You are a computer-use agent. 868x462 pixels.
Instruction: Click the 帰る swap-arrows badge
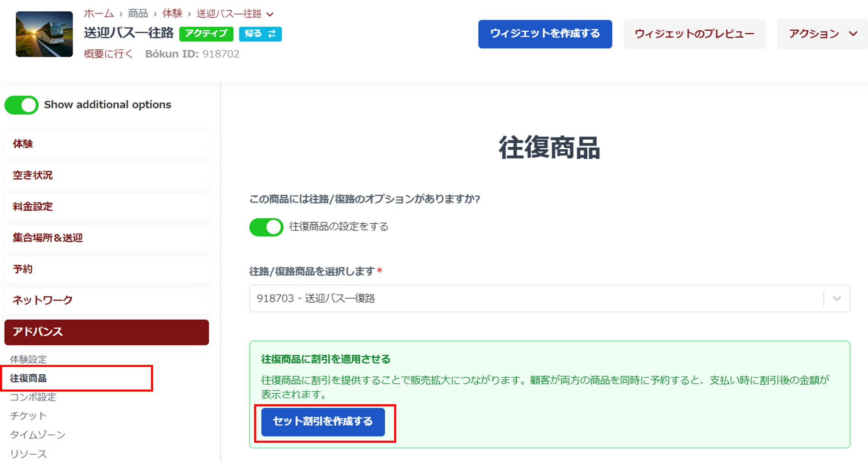coord(260,34)
